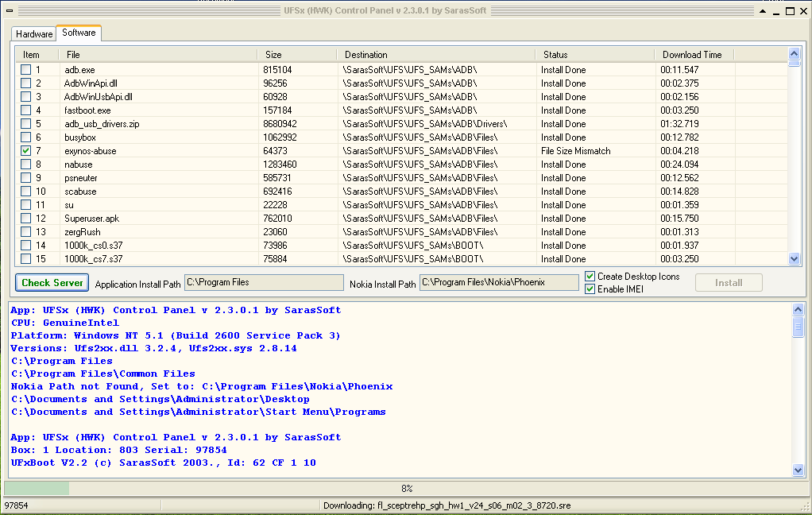The width and height of the screenshot is (812, 515).
Task: Click the 1000k_cs7.s37 file name
Action: click(x=93, y=259)
